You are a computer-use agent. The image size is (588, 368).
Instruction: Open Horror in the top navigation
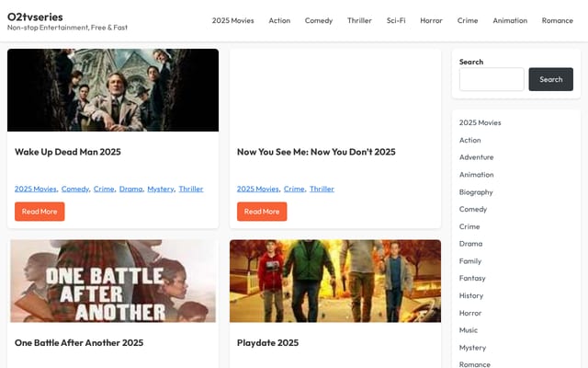click(431, 20)
